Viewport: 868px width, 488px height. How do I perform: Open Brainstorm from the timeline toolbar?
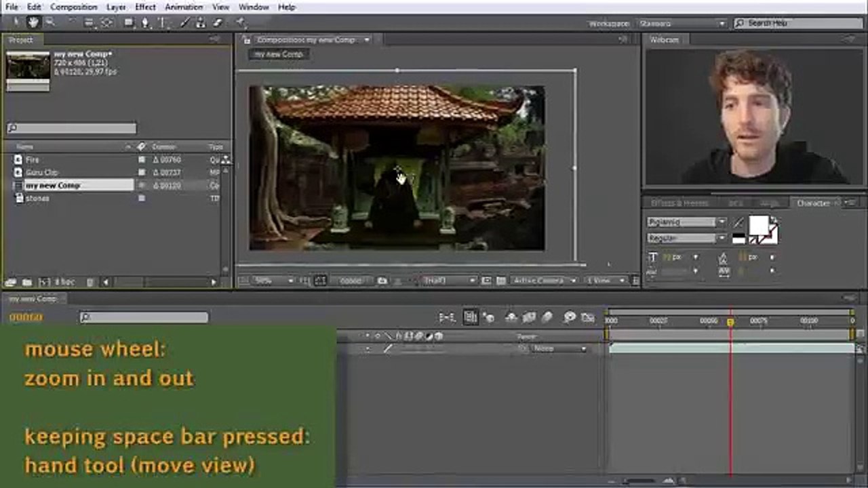(570, 317)
